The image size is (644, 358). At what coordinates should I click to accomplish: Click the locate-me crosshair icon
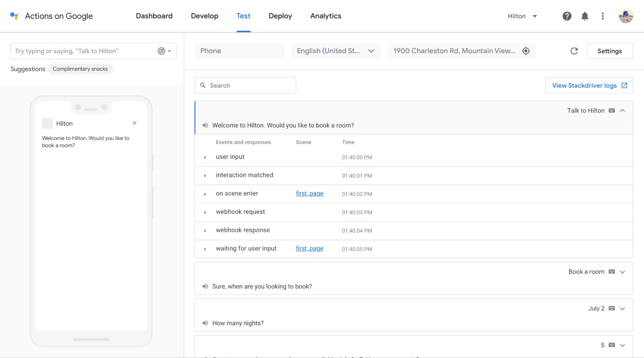point(526,51)
